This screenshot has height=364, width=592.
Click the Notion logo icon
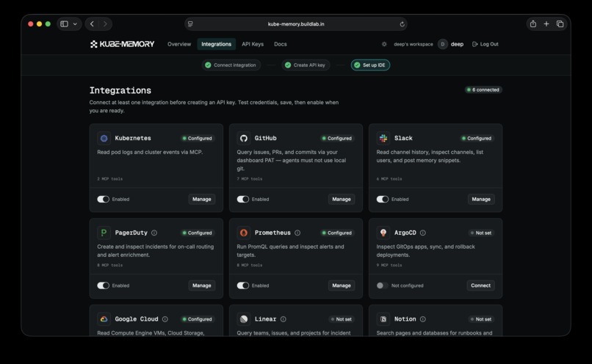click(x=383, y=319)
